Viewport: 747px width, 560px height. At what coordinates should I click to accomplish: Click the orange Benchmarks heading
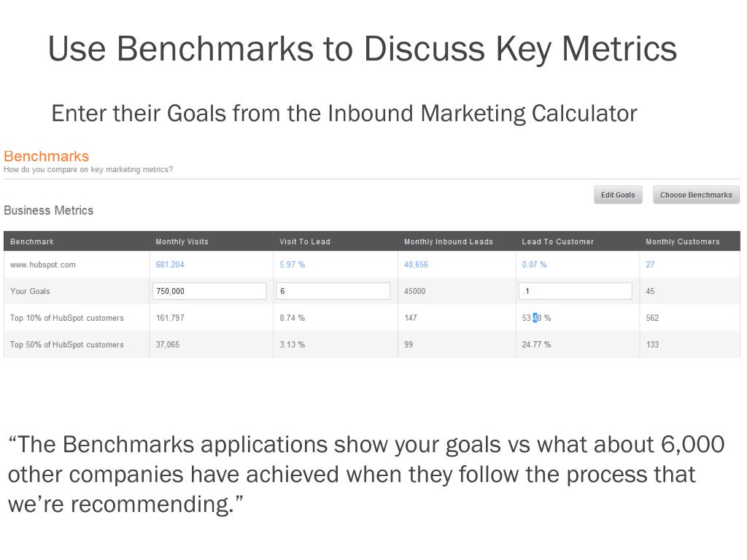[x=46, y=156]
